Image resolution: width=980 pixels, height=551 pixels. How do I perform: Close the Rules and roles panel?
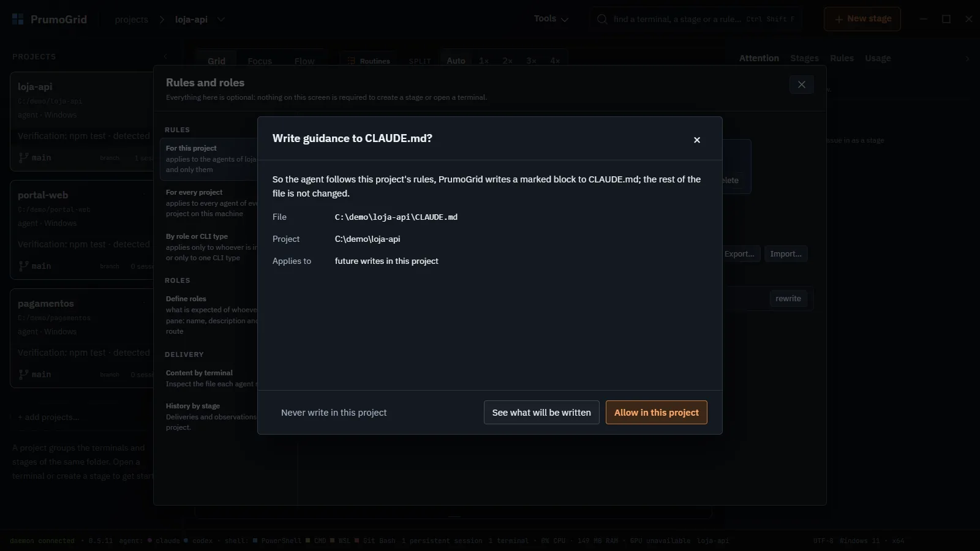click(801, 84)
